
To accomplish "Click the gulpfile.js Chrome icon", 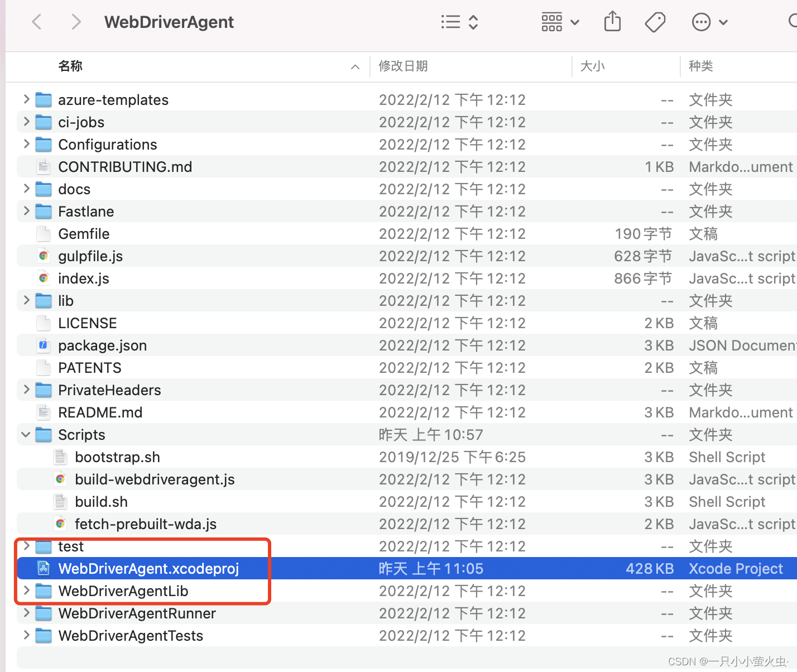I will point(44,256).
